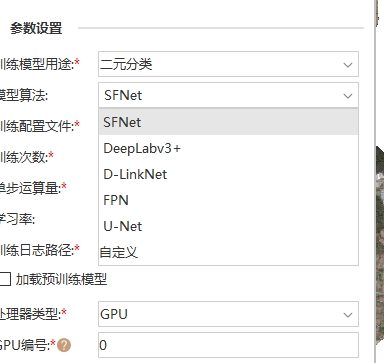This screenshot has height=363, width=384.
Task: Click the 二元分类 combo box text
Action: pyautogui.click(x=126, y=64)
